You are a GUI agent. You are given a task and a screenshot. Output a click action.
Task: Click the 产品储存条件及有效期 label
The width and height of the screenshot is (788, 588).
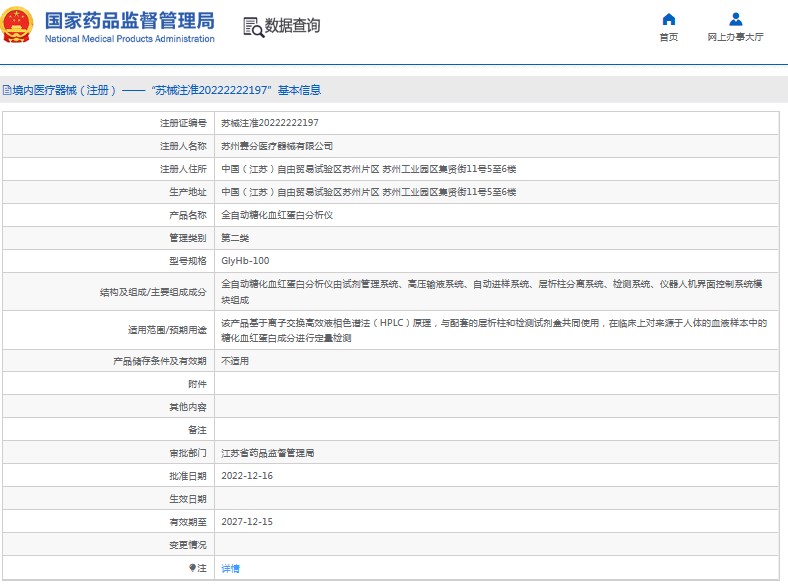tap(160, 361)
